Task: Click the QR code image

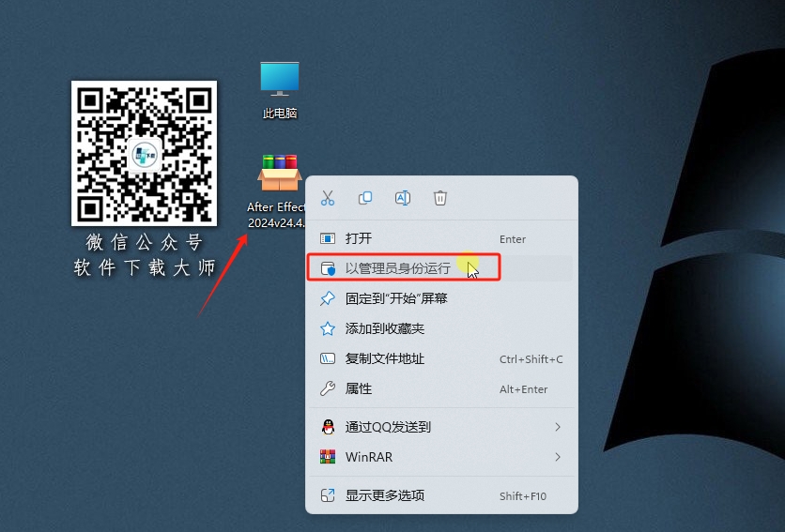Action: pyautogui.click(x=145, y=153)
